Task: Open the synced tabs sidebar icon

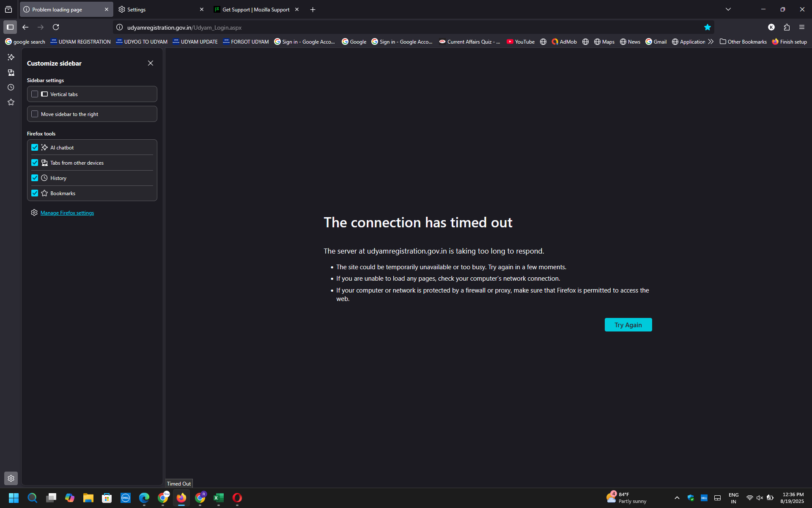Action: [x=11, y=72]
